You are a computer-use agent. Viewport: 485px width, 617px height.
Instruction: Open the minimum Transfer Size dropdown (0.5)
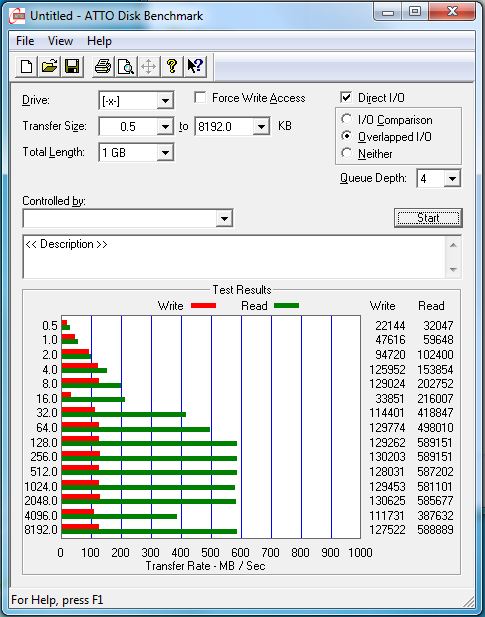[165, 127]
